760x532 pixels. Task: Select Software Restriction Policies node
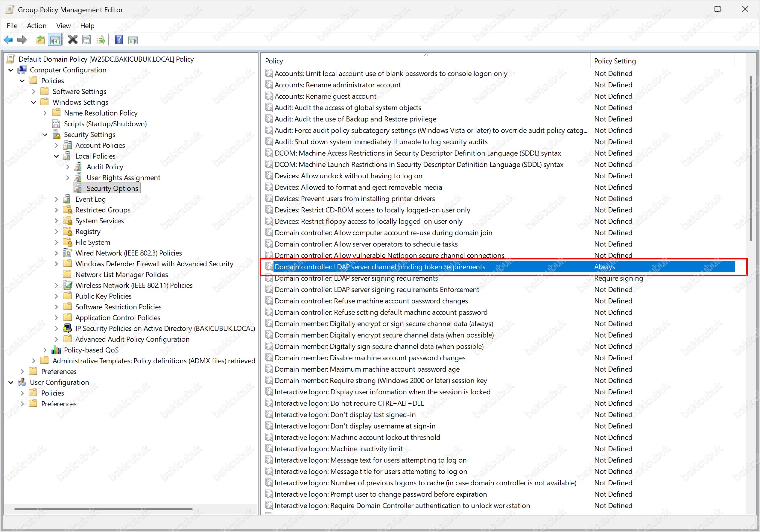[x=118, y=307]
